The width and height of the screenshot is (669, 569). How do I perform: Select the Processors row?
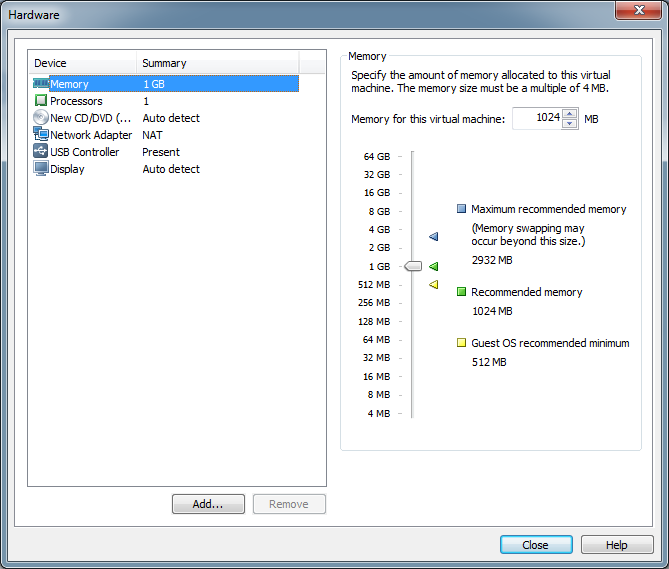[x=166, y=101]
